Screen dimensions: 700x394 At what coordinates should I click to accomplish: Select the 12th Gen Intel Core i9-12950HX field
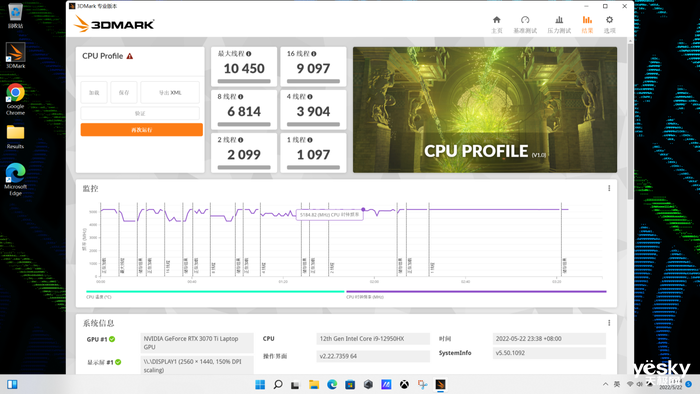point(373,339)
